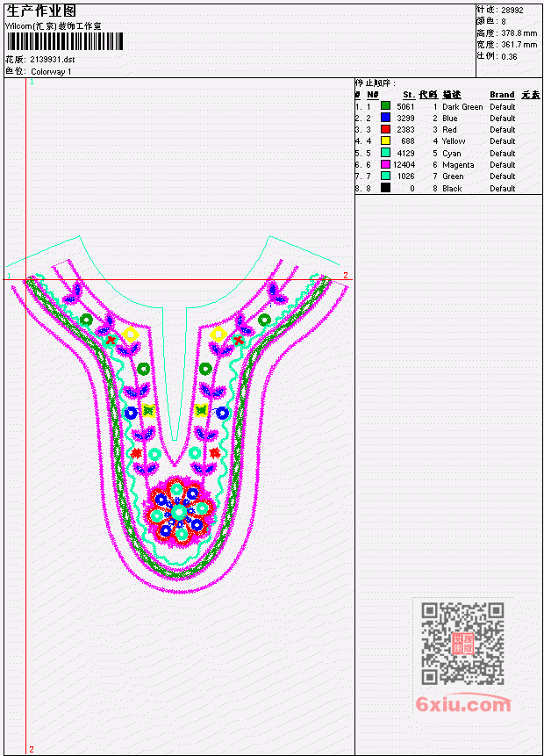Click the 'Brand' column header
Image resolution: width=544 pixels, height=756 pixels.
pyautogui.click(x=502, y=95)
